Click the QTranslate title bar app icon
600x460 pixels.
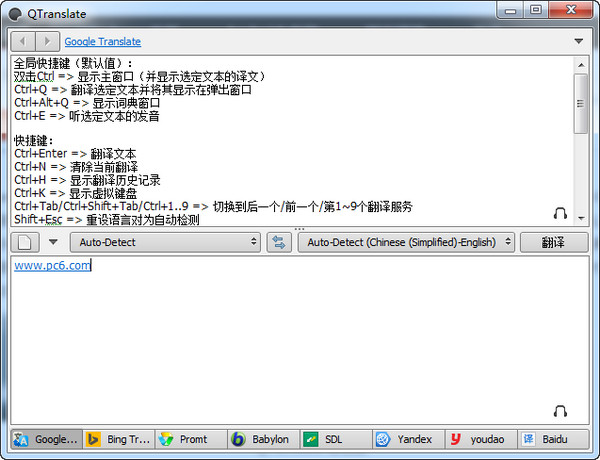pyautogui.click(x=15, y=14)
